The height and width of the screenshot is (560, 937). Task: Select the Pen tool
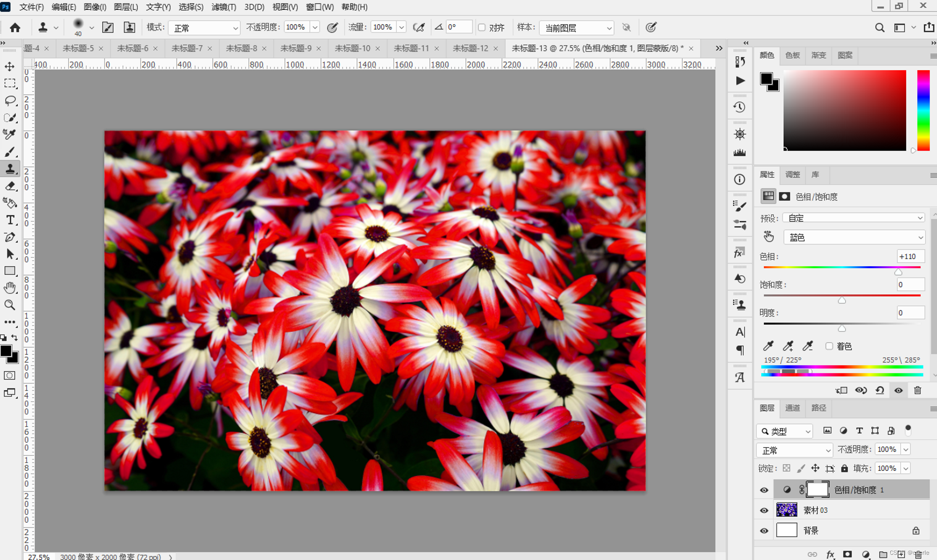click(10, 237)
